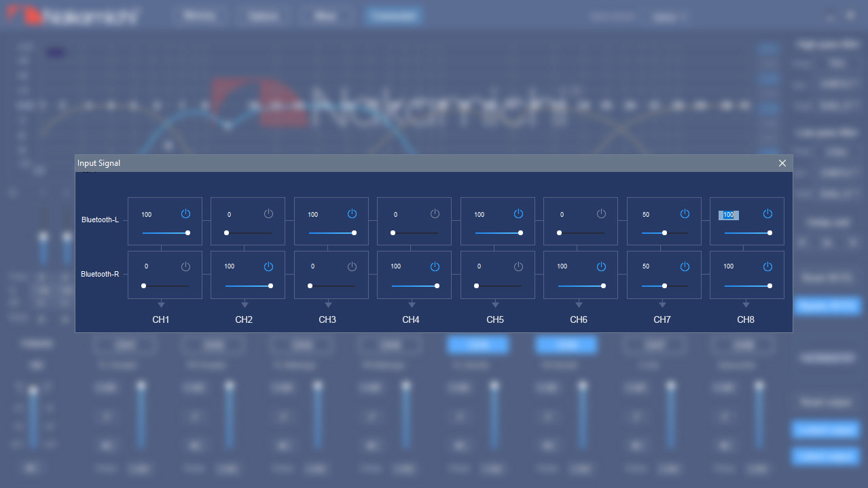868x488 pixels.
Task: Focus the Bluetooth-L value field for CH5
Action: [480, 215]
